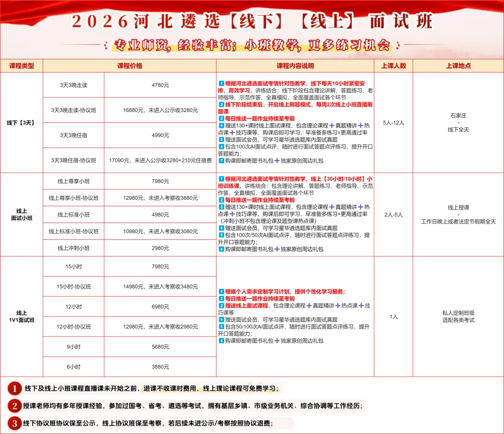Image resolution: width=504 pixels, height=434 pixels.
Task: Click the 线下【3天】 category cell
Action: [x=21, y=123]
